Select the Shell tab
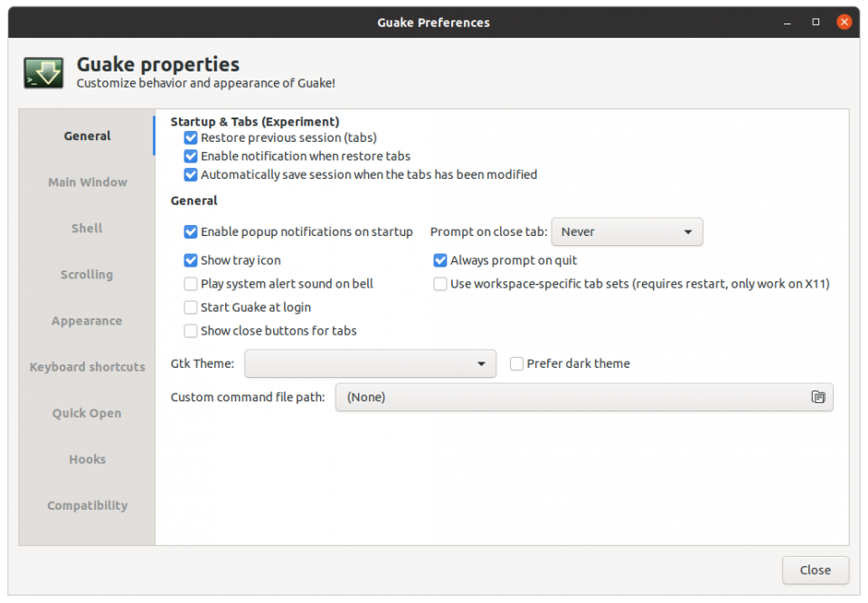Viewport: 868px width, 603px height. pos(87,228)
